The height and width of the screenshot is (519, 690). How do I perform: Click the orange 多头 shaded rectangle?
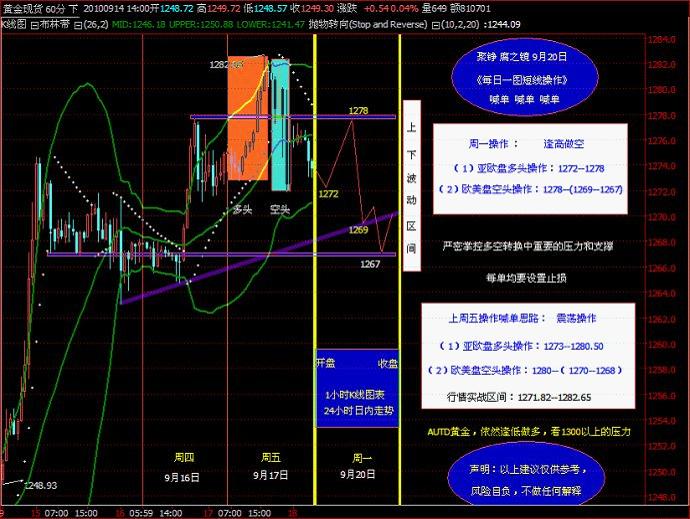(245, 120)
